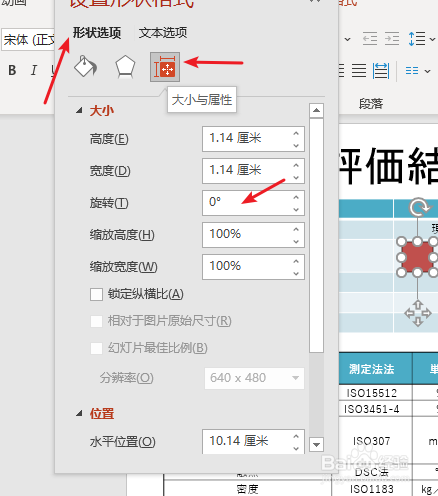Decrease 宽度(D) with the down arrow
The width and height of the screenshot is (438, 496).
click(296, 177)
